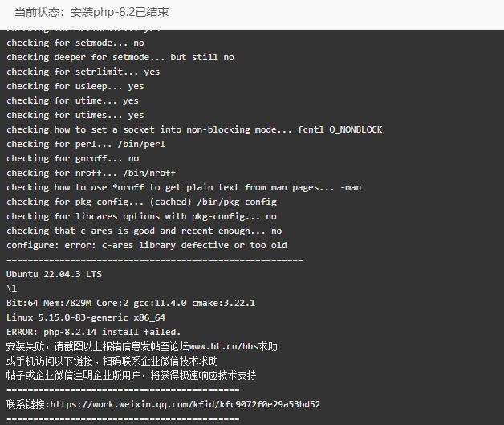The image size is (504, 425).
Task: Click the Ubuntu 22.04.3 LTS line
Action: 54,274
